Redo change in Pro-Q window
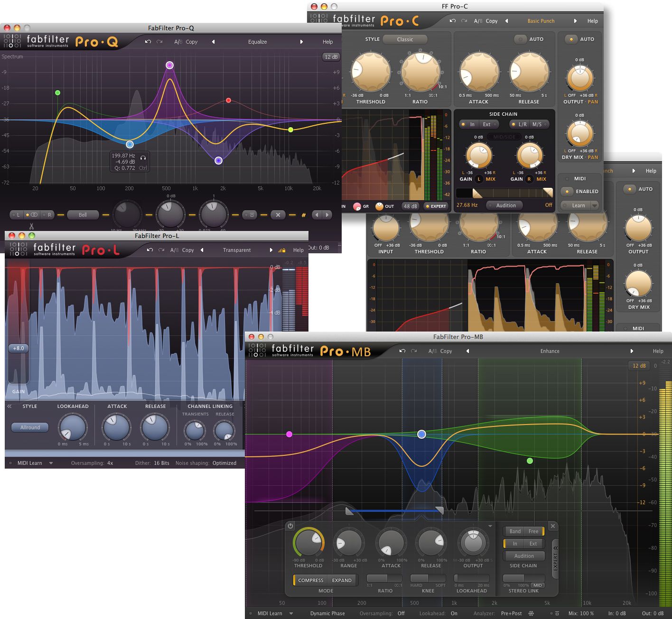 (159, 42)
